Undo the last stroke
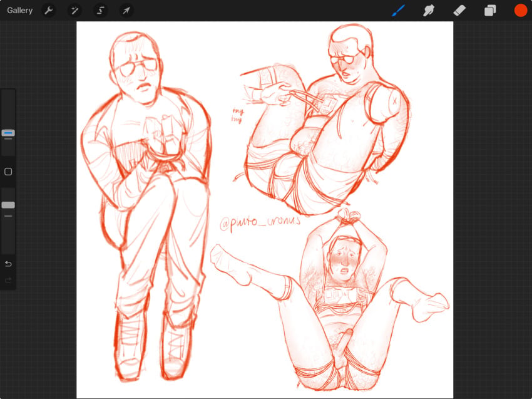 8,264
